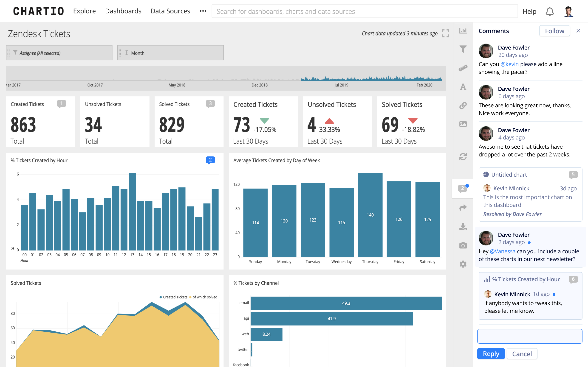The width and height of the screenshot is (588, 367).
Task: Click the fullscreen expand icon top right
Action: (x=446, y=33)
